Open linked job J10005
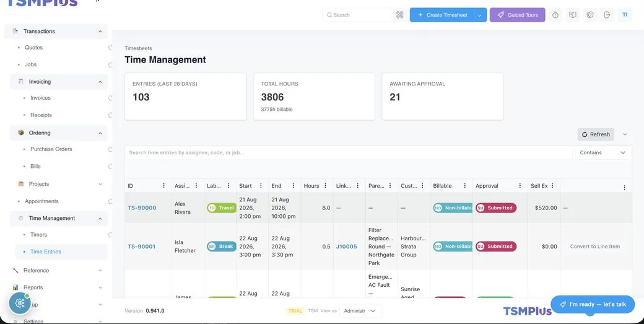This screenshot has height=324, width=644. 347,247
